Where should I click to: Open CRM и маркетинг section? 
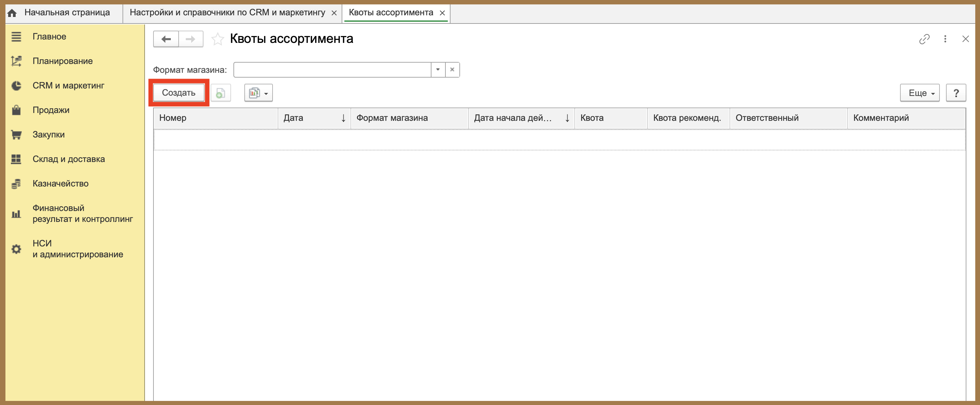click(68, 86)
